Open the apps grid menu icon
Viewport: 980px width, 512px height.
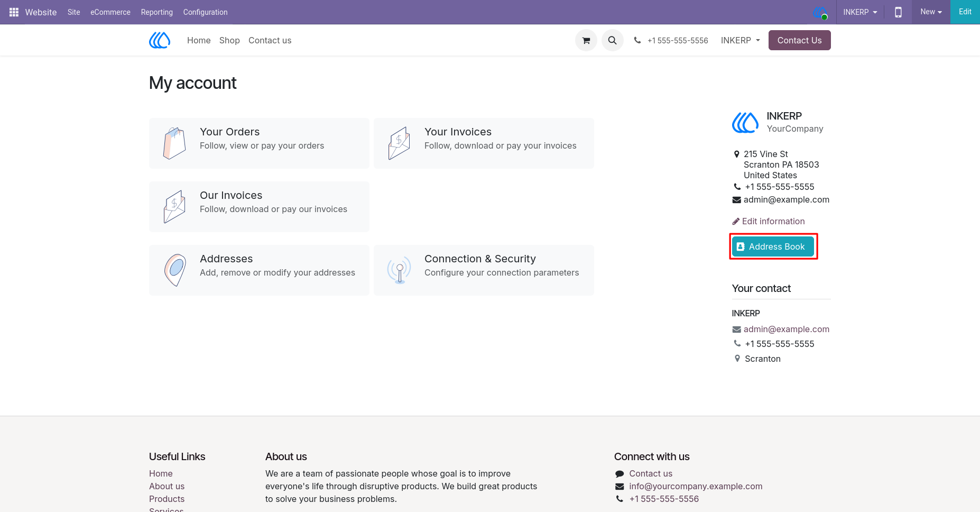pos(14,12)
